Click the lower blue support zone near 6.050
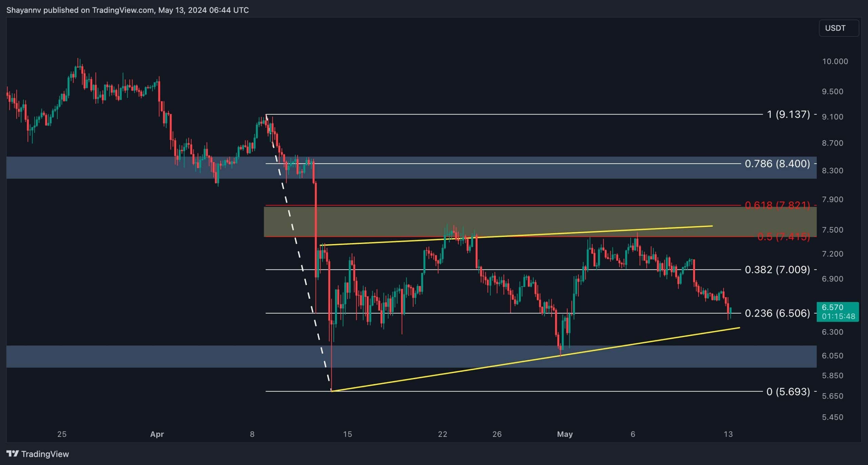This screenshot has height=465, width=868. tap(411, 357)
